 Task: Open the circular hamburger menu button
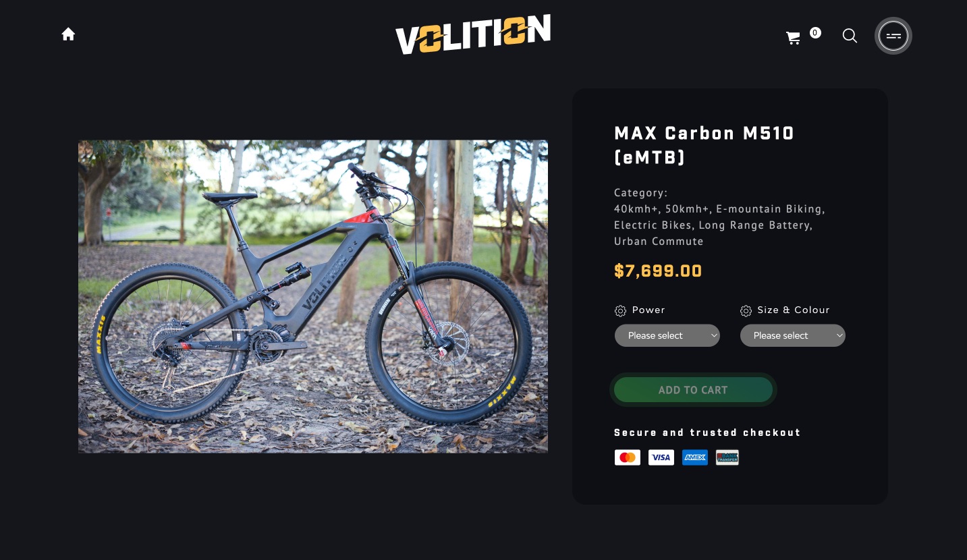(x=893, y=36)
